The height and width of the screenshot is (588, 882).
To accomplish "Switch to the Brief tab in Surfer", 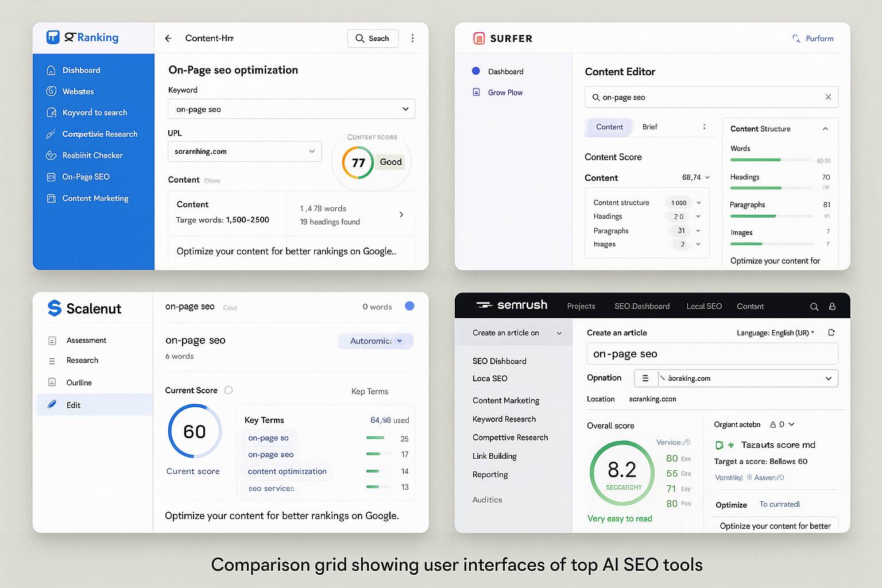I will pos(650,127).
